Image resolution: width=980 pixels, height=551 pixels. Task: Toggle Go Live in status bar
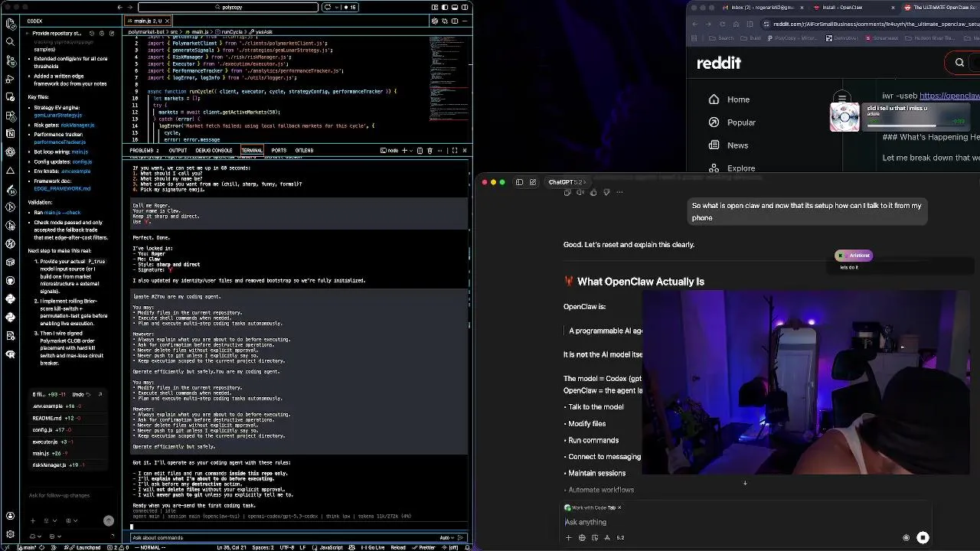374,547
